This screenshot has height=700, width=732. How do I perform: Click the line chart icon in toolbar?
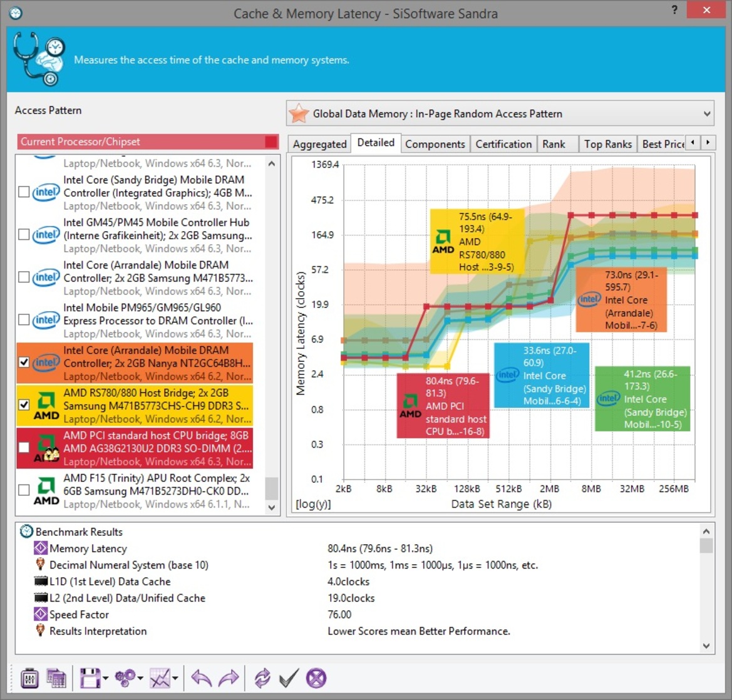tap(160, 678)
